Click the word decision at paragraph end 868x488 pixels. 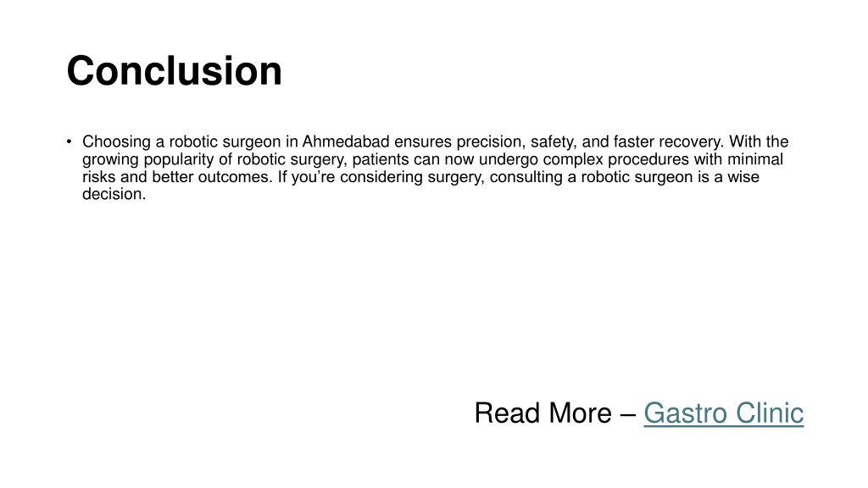[x=113, y=194]
